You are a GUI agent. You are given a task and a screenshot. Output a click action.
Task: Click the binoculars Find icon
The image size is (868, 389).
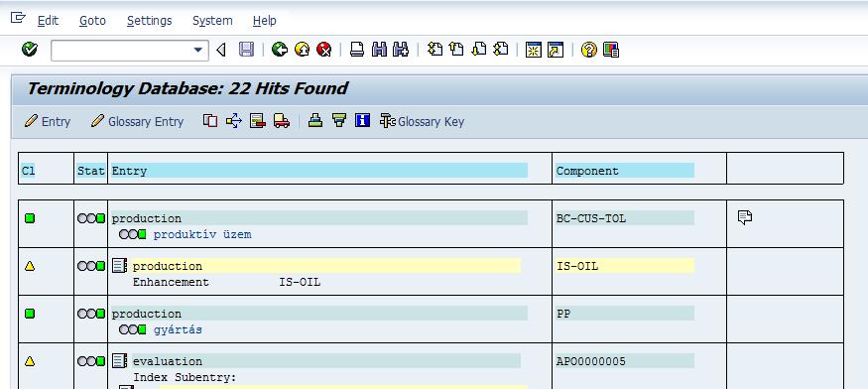click(x=379, y=50)
